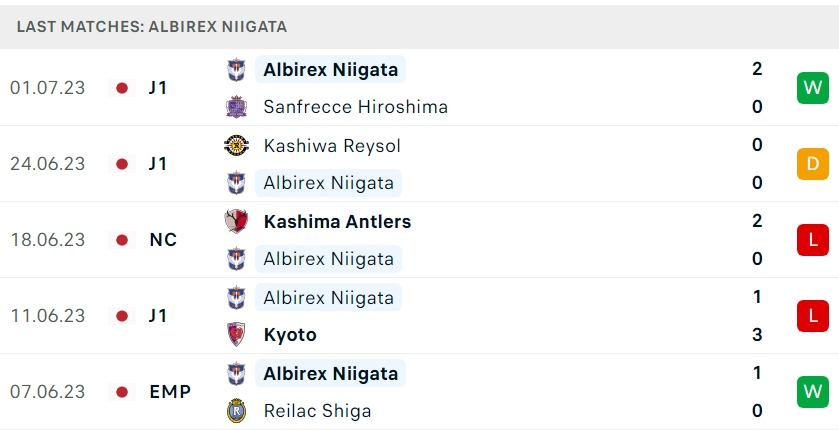Click red L badge for Kashima Antlers match
Image resolution: width=839 pixels, height=430 pixels.
tap(812, 240)
